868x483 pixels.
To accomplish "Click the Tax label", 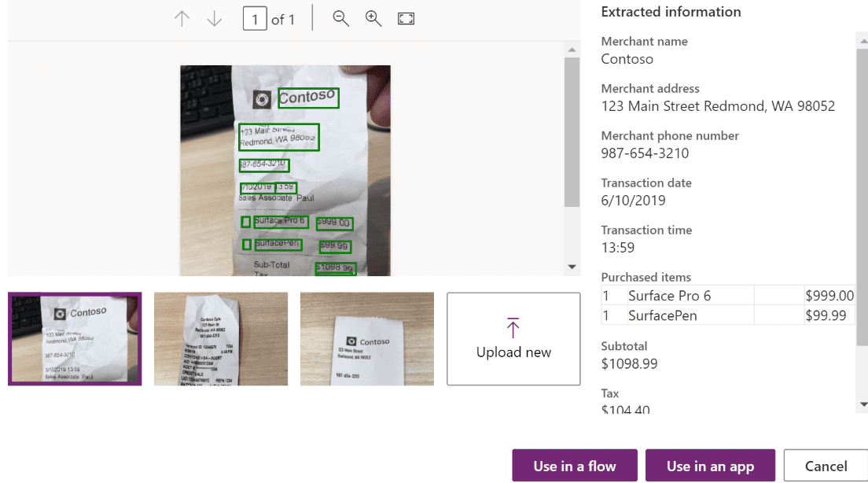I will pos(610,393).
